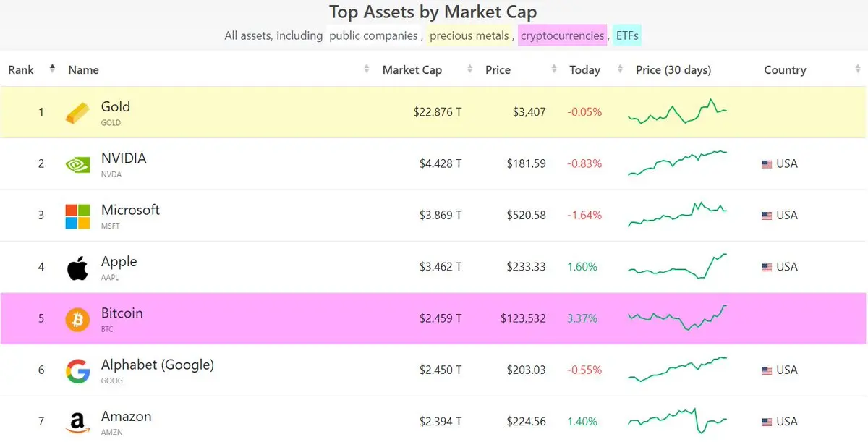868x442 pixels.
Task: Click Microsoft market cap $3.869 T
Action: (441, 216)
